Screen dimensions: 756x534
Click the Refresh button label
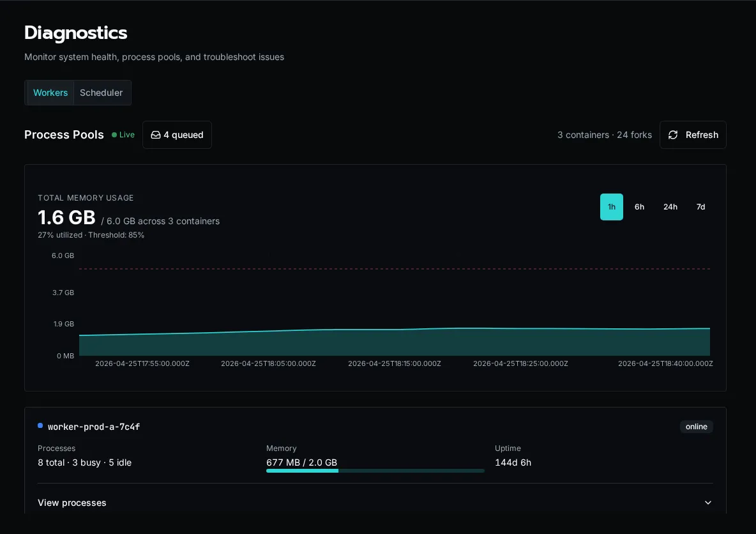[702, 135]
